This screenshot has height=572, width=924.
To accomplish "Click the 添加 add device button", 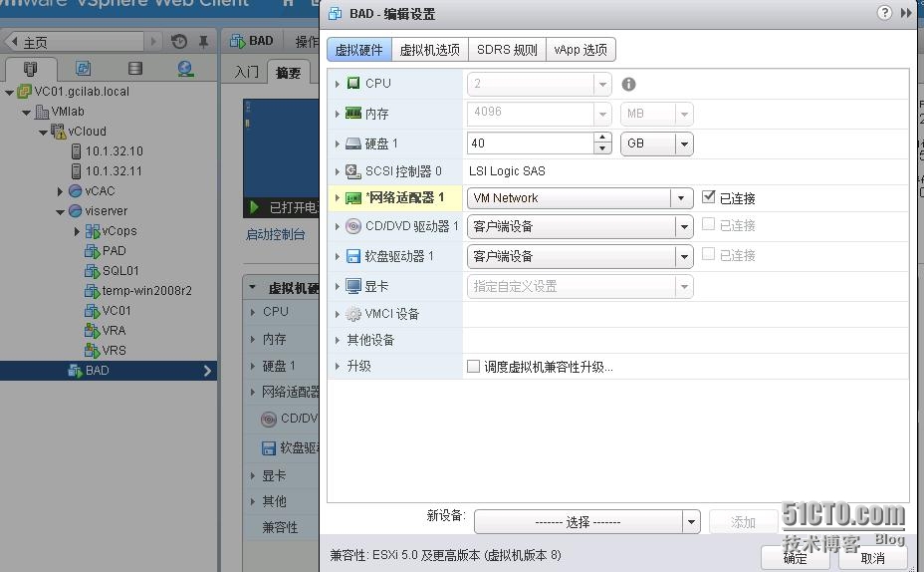I will 743,522.
